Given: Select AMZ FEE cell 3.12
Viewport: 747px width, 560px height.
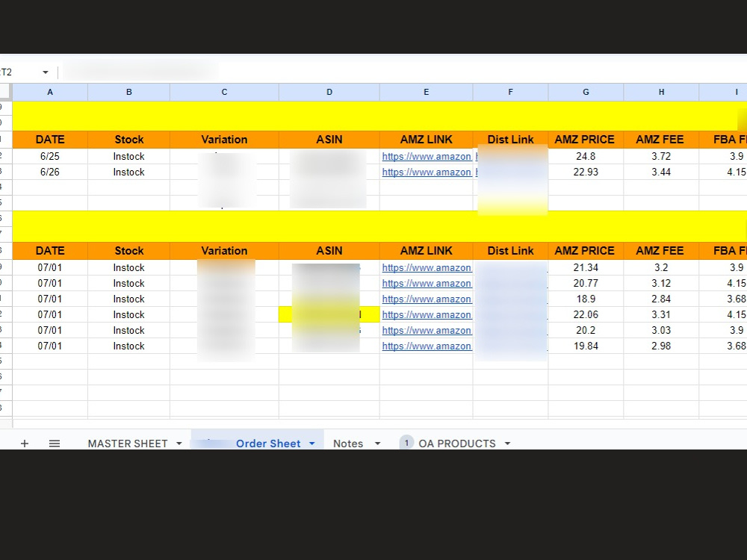Looking at the screenshot, I should pos(661,283).
